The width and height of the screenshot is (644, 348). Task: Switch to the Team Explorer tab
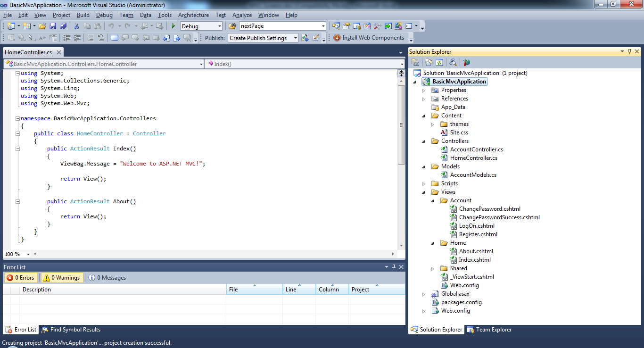click(489, 330)
